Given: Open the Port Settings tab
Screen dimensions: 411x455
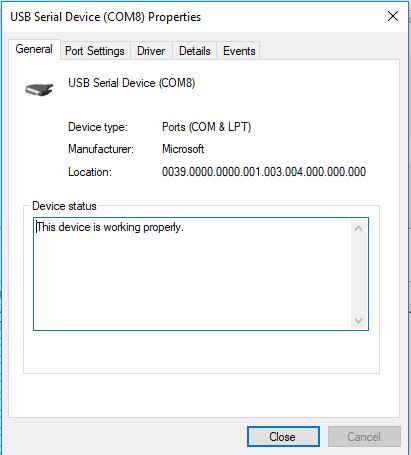Looking at the screenshot, I should point(95,51).
